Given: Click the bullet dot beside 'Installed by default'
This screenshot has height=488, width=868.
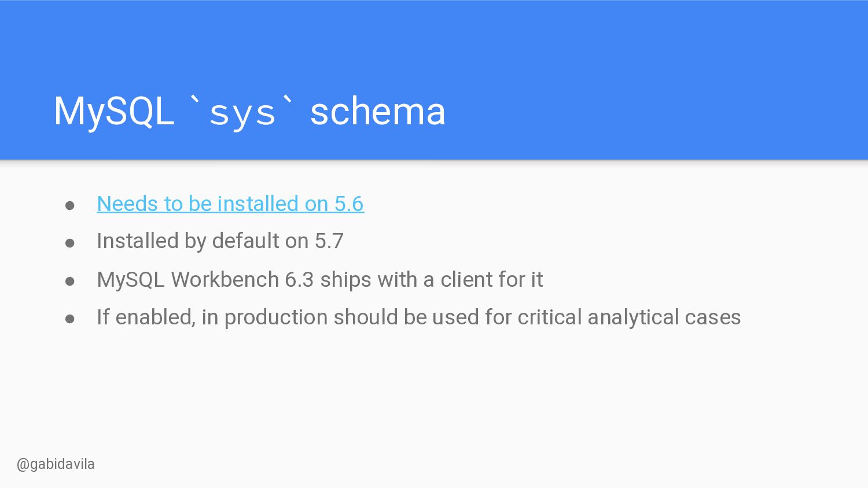Looking at the screenshot, I should point(70,243).
